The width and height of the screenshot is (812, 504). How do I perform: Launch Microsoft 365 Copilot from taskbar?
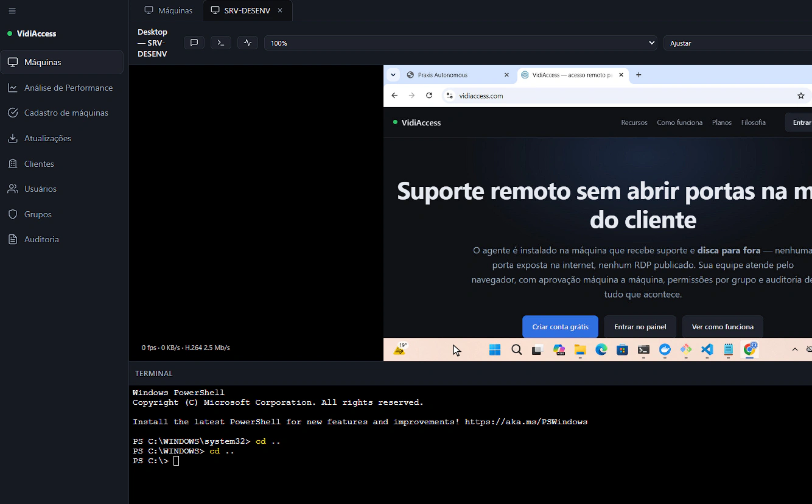click(559, 350)
